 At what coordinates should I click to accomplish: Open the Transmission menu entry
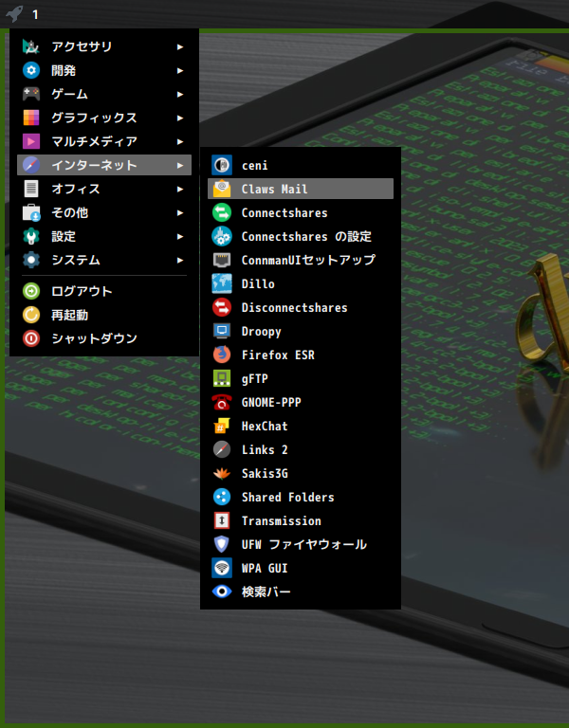coord(301,520)
